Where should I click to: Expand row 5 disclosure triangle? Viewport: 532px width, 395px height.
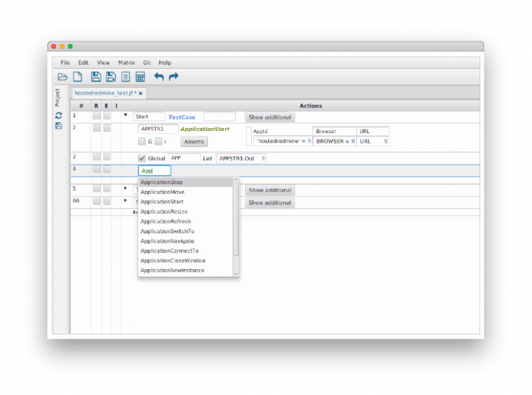(x=126, y=188)
